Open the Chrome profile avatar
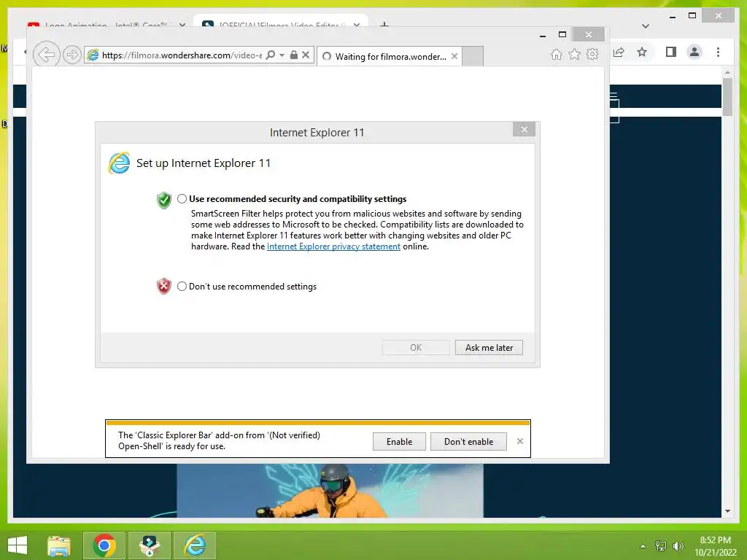The height and width of the screenshot is (560, 747). click(694, 52)
